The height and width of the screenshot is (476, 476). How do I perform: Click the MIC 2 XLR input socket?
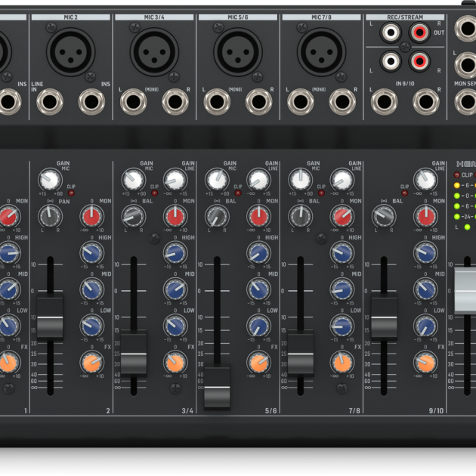pyautogui.click(x=71, y=52)
